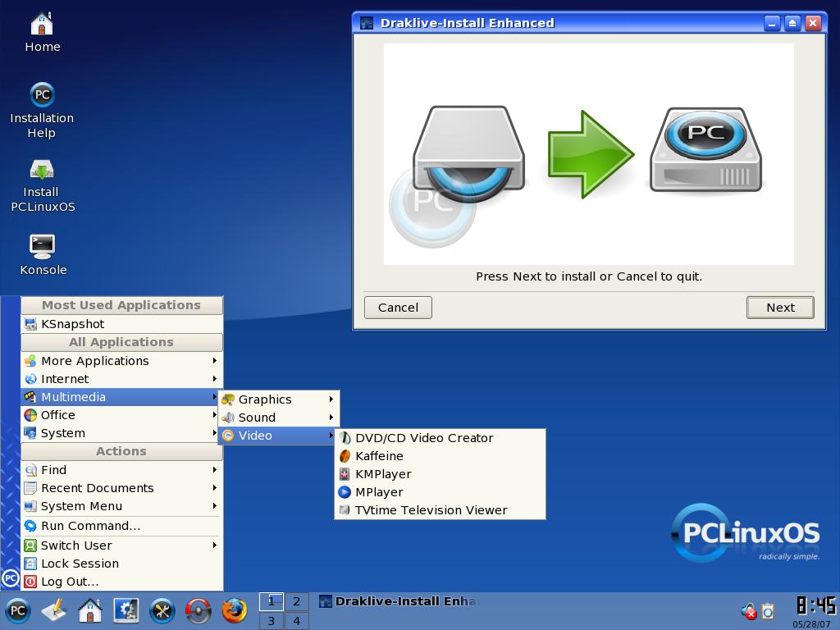Expand the Graphics submenu arrow
This screenshot has width=840, height=630.
pos(331,399)
